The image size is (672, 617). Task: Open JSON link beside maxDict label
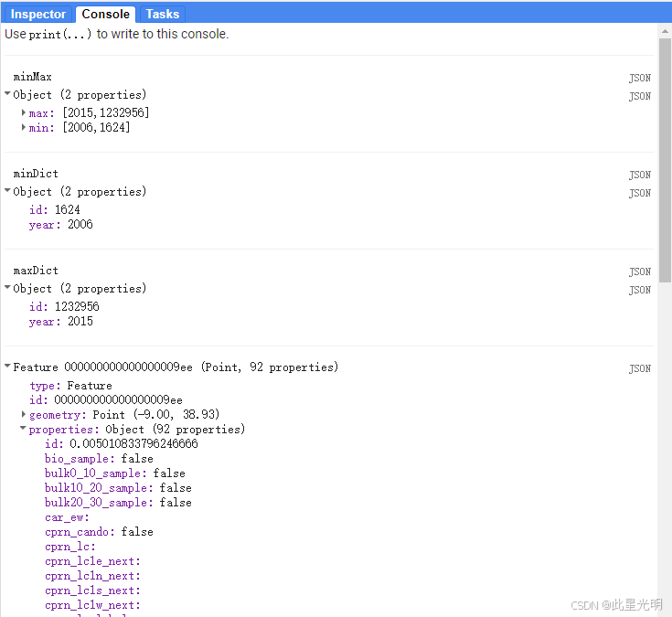(x=639, y=271)
